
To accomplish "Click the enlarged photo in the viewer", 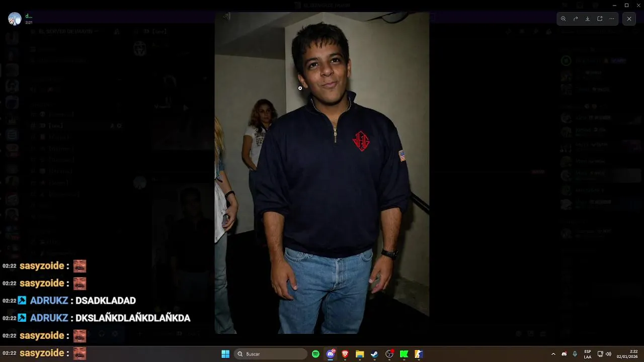I will [x=322, y=173].
